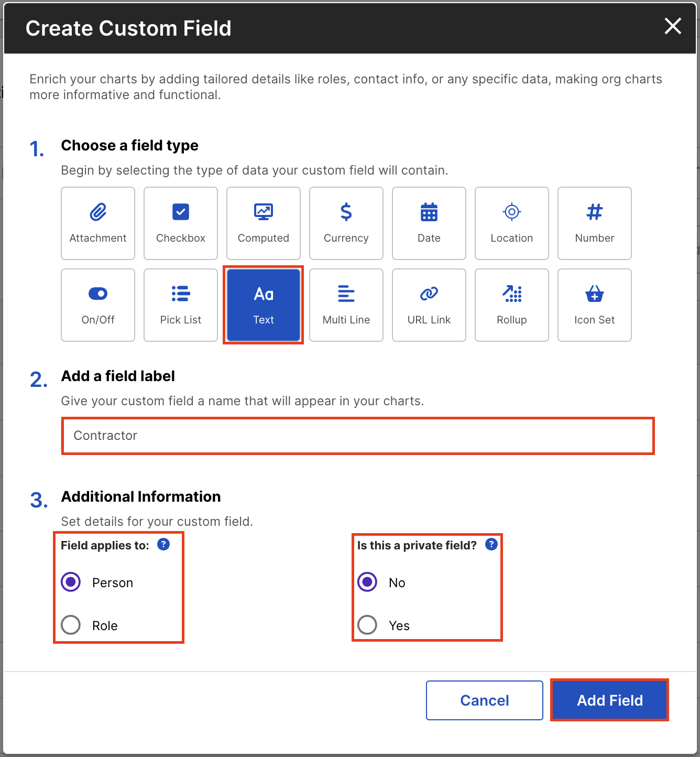
Task: Select the Number field type
Action: pos(594,223)
